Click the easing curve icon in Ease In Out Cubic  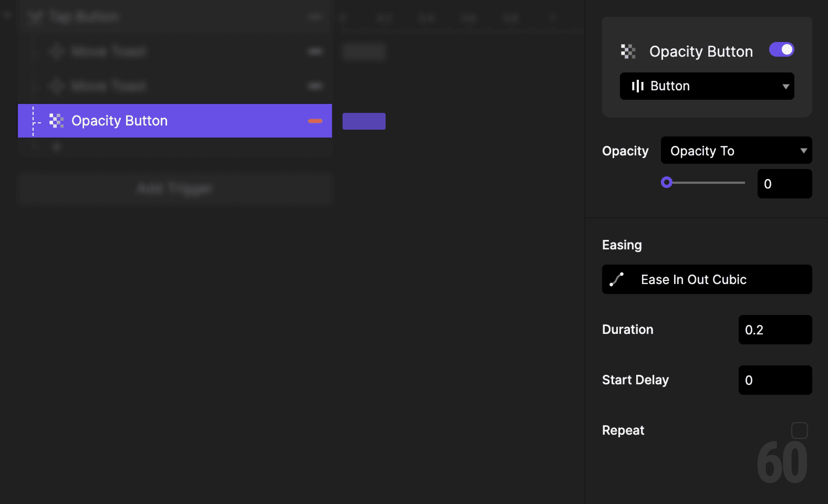[617, 279]
